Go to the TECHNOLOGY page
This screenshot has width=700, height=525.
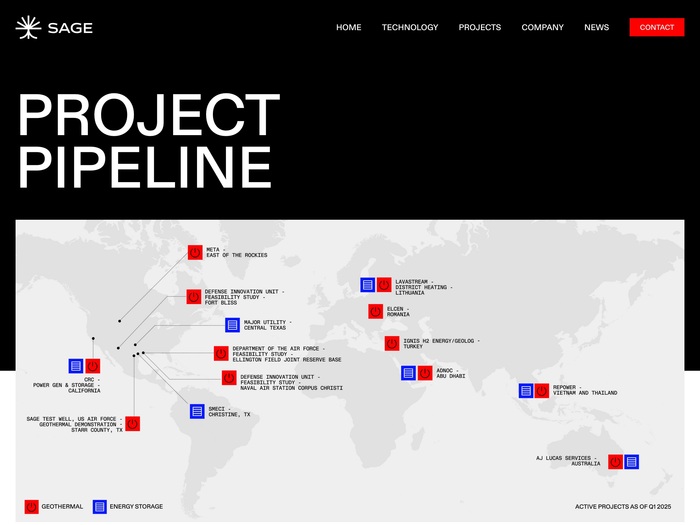click(410, 27)
